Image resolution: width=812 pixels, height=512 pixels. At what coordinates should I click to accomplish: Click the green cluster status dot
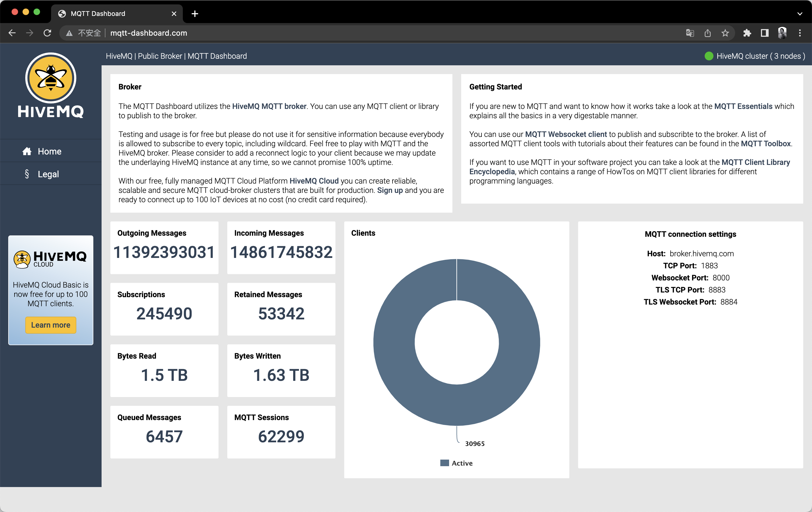(x=709, y=56)
